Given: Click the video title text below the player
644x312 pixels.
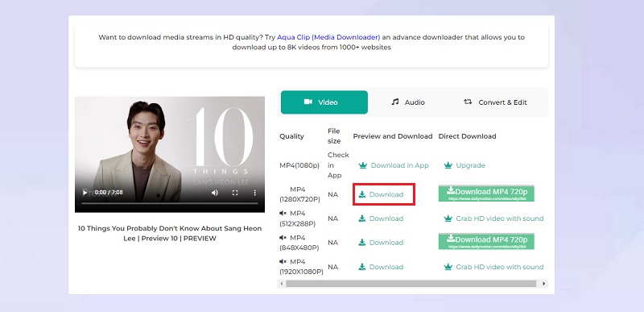Looking at the screenshot, I should coord(170,234).
